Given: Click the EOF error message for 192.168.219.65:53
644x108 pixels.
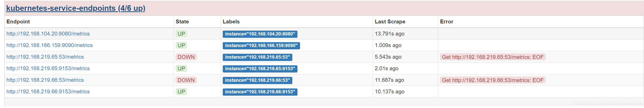Looking at the screenshot, I should (493, 57).
